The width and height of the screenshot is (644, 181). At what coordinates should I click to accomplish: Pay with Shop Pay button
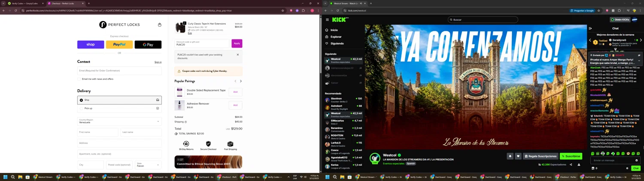coord(91,45)
